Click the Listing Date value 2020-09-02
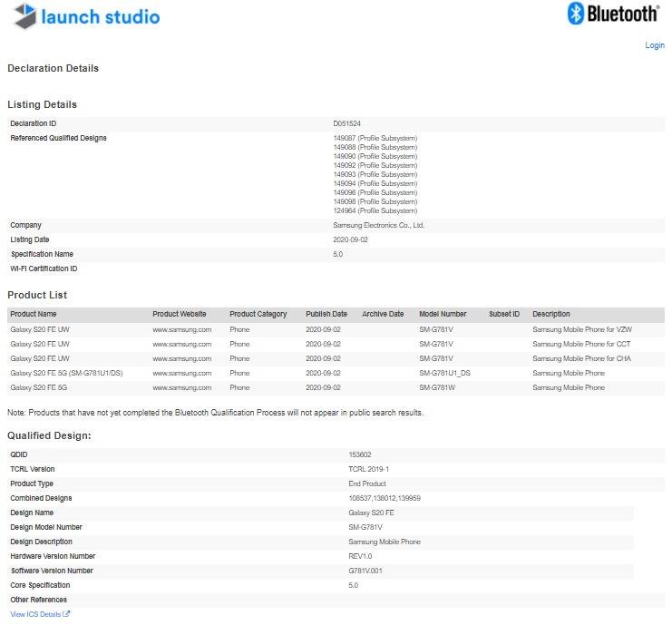The width and height of the screenshot is (672, 625). point(350,239)
